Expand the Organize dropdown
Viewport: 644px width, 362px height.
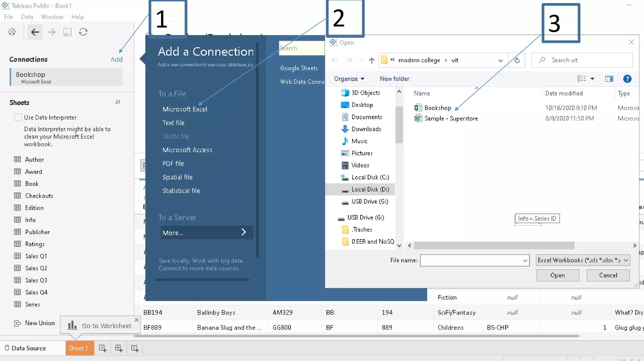point(349,79)
